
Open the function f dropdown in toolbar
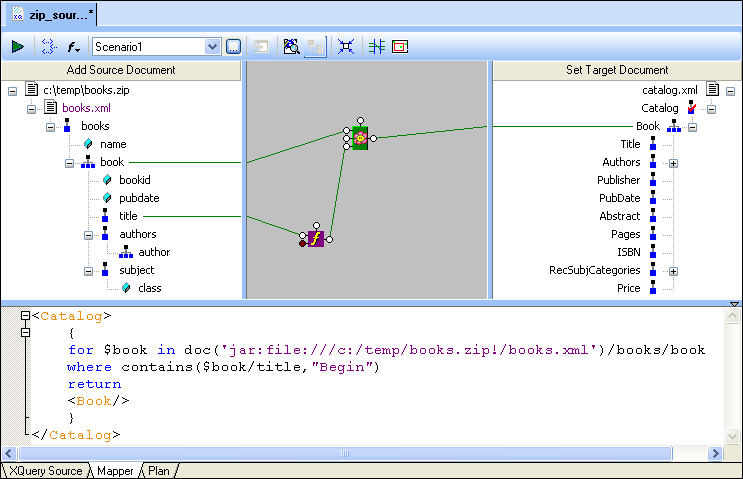73,46
